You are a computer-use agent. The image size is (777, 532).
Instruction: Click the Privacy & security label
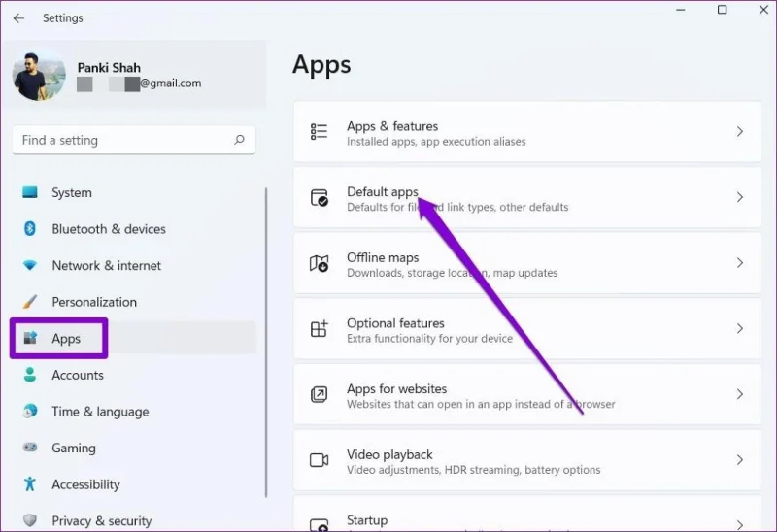click(102, 521)
